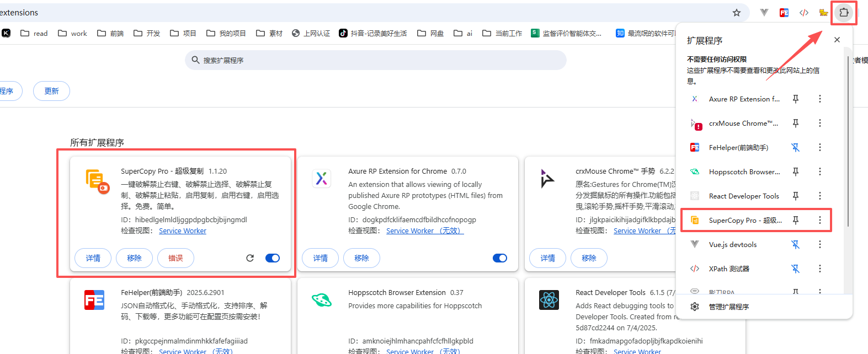Expand more actions for Hoppscotch Browser

tap(819, 172)
